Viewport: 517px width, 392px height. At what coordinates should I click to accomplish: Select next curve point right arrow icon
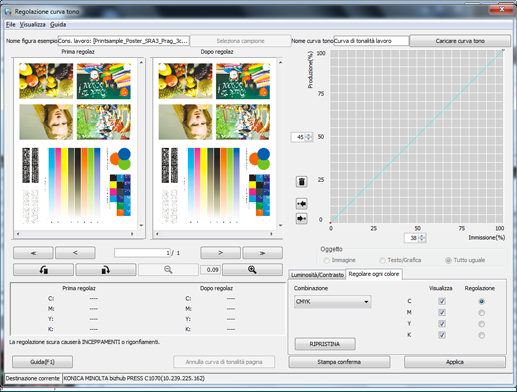(301, 219)
